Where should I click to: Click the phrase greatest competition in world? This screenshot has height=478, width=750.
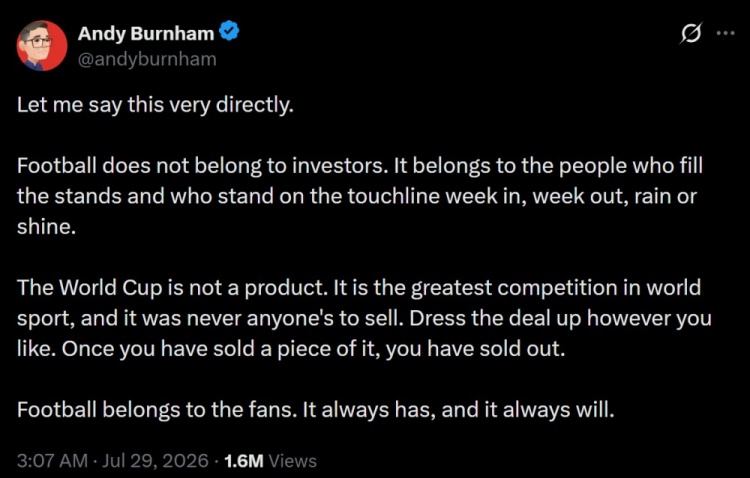point(556,288)
